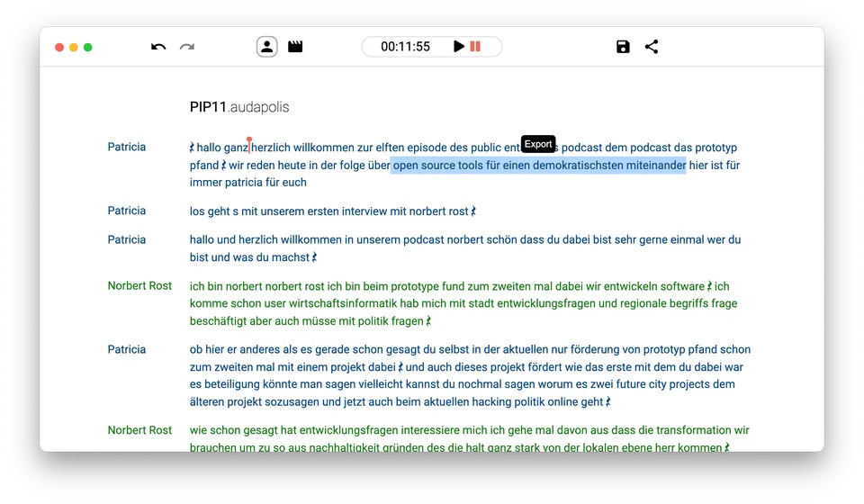Click the second Norbert Rost label near bottom
This screenshot has width=864, height=504.
point(139,430)
